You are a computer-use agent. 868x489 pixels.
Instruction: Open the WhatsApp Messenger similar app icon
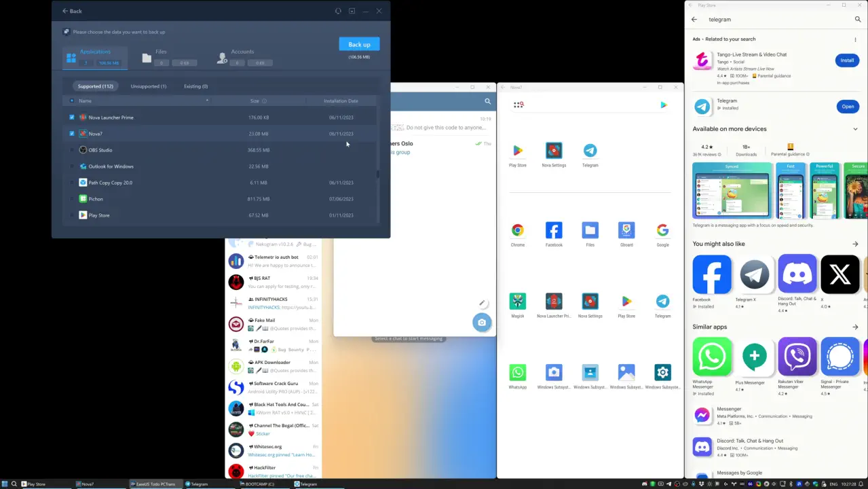point(712,357)
